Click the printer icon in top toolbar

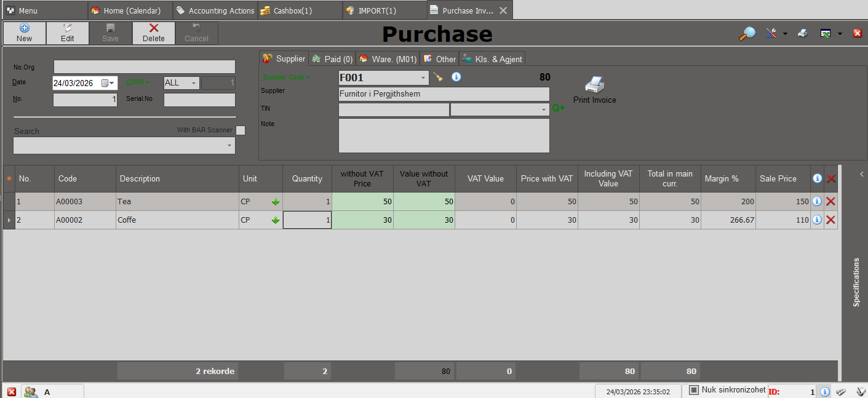click(802, 34)
